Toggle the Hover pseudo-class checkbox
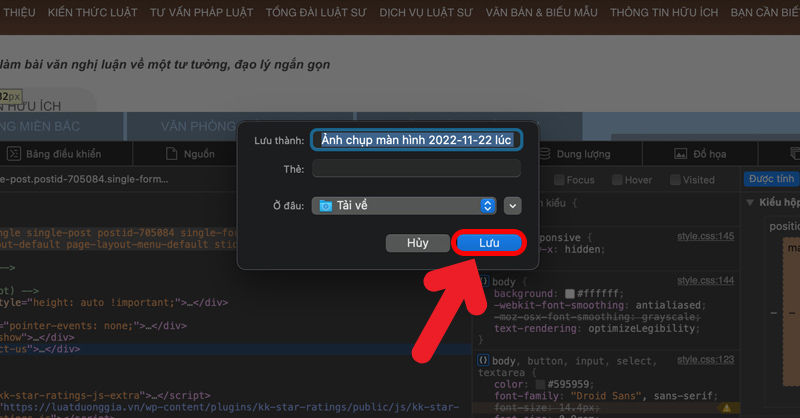This screenshot has width=800, height=418. click(617, 180)
